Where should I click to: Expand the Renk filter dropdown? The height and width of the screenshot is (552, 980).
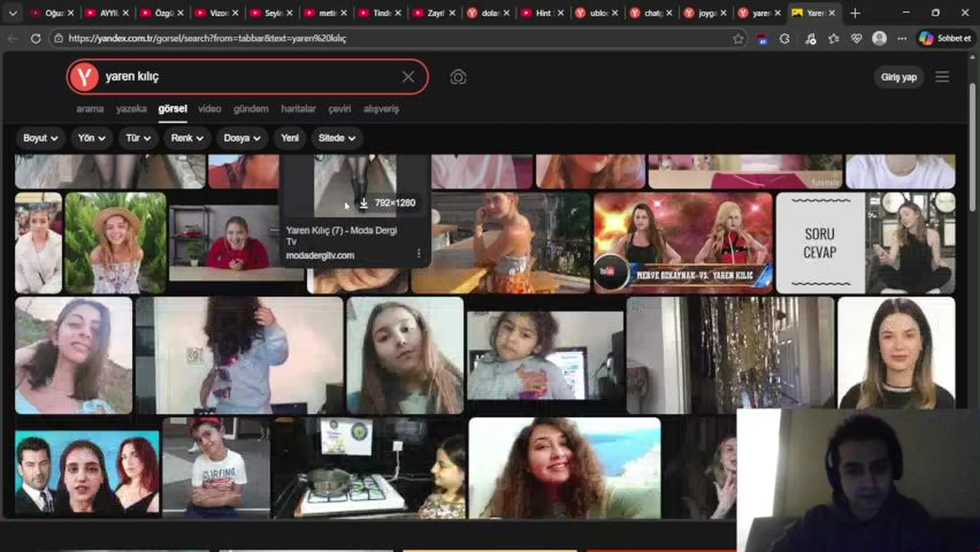click(x=186, y=138)
